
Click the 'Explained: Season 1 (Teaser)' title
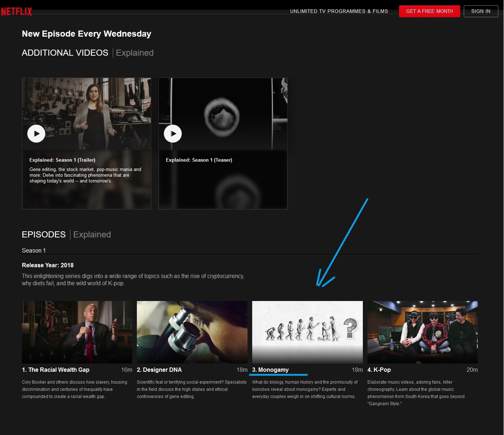199,160
